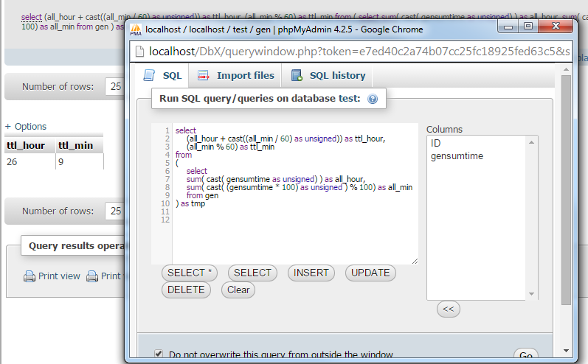Open the lower Number of rows dropdown
Image resolution: width=588 pixels, height=364 pixels.
point(114,211)
